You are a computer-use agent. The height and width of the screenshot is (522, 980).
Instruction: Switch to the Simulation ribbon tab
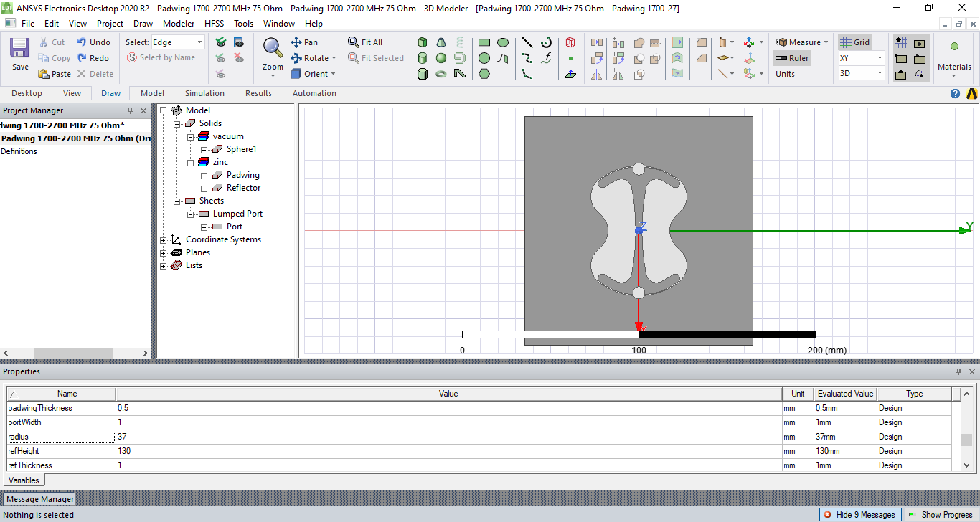(x=204, y=93)
